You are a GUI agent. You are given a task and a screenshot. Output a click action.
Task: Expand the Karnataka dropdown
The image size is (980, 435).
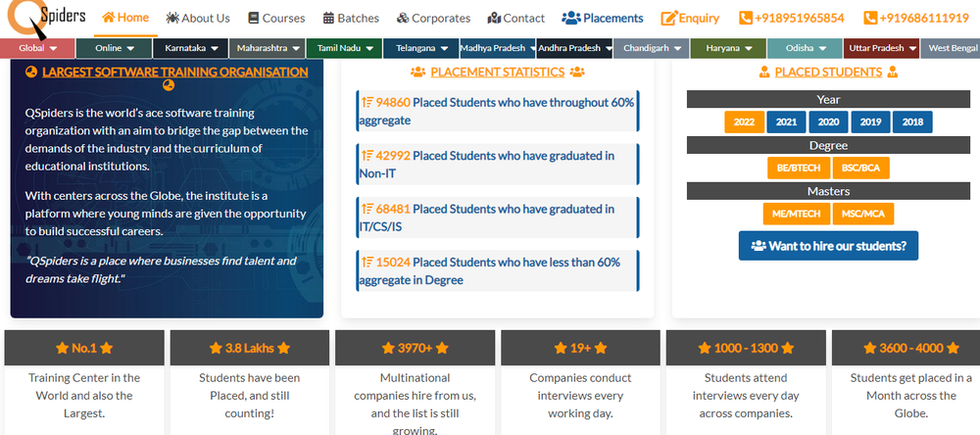click(191, 48)
